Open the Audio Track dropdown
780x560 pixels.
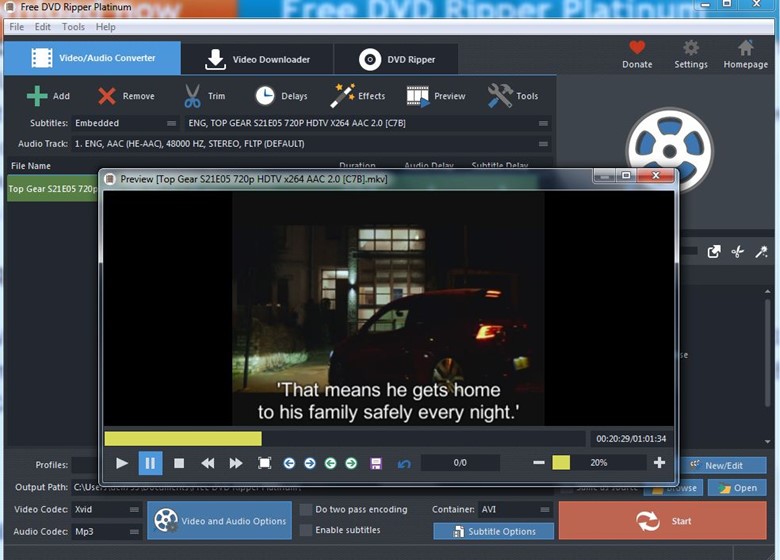pos(311,144)
